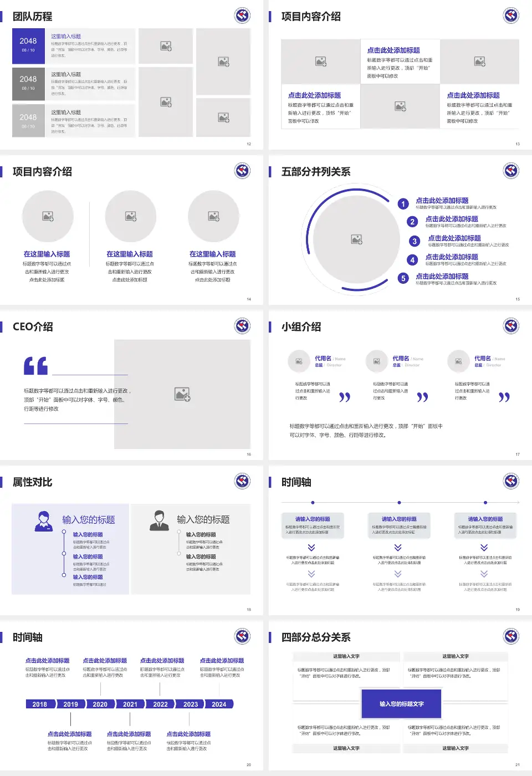Click the upper double-chevron in the left timeline column

click(x=311, y=547)
